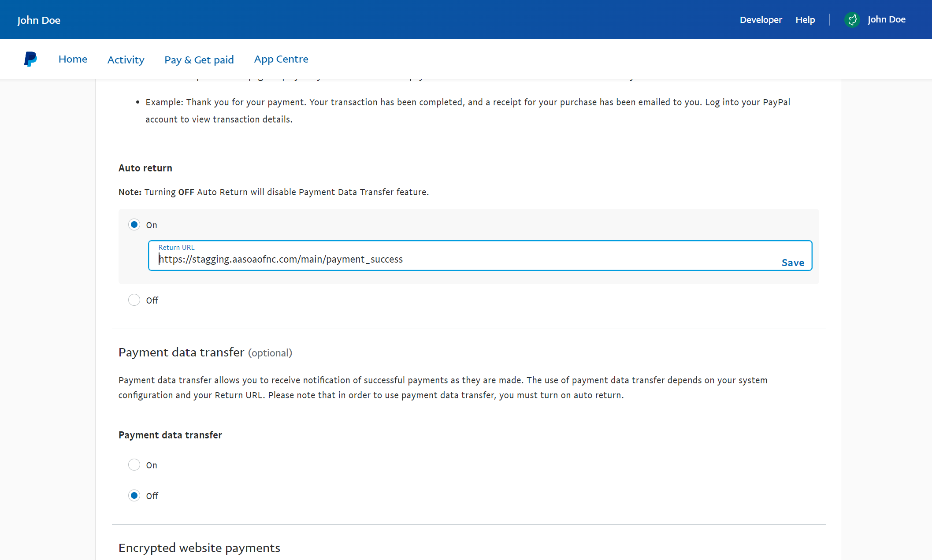The height and width of the screenshot is (560, 932).
Task: Turn Auto return Off via radio button
Action: click(x=134, y=300)
